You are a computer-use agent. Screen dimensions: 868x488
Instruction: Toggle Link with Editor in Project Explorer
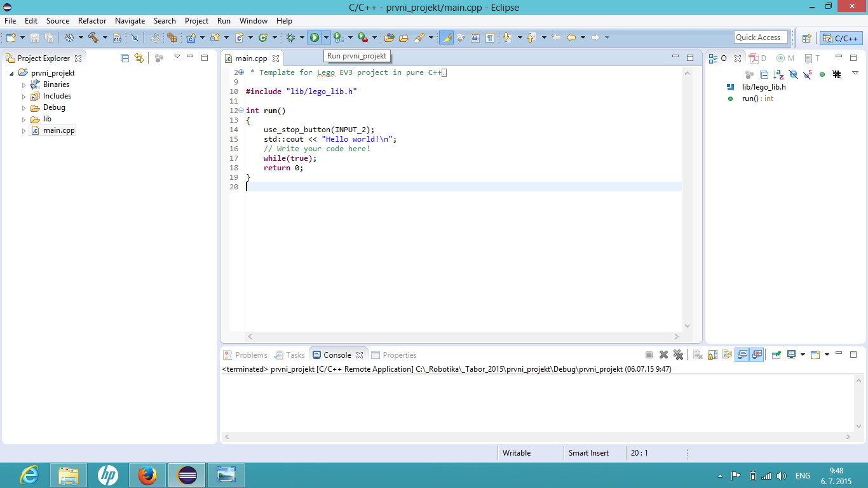pos(139,58)
